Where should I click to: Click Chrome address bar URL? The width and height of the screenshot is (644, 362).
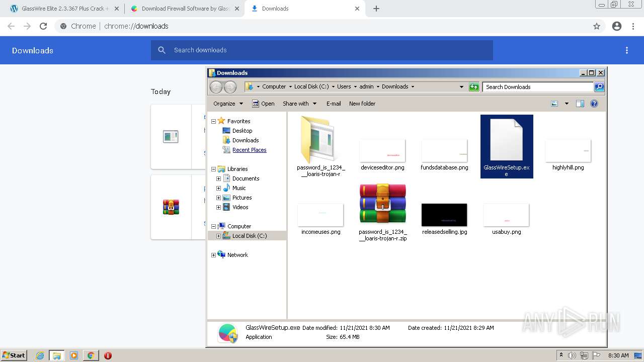(136, 26)
